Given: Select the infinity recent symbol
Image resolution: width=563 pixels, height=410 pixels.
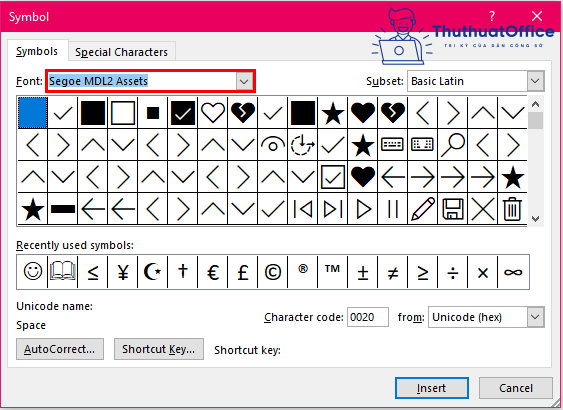Looking at the screenshot, I should click(x=513, y=272).
